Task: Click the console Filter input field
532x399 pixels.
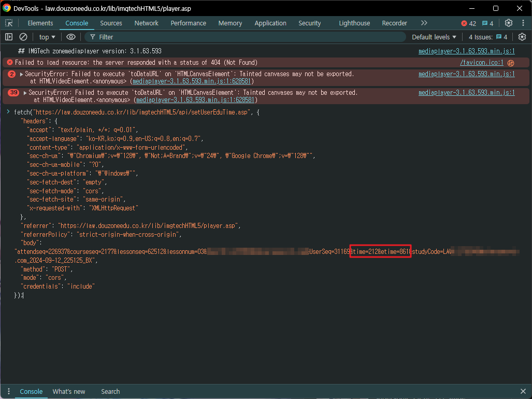Action: click(245, 37)
